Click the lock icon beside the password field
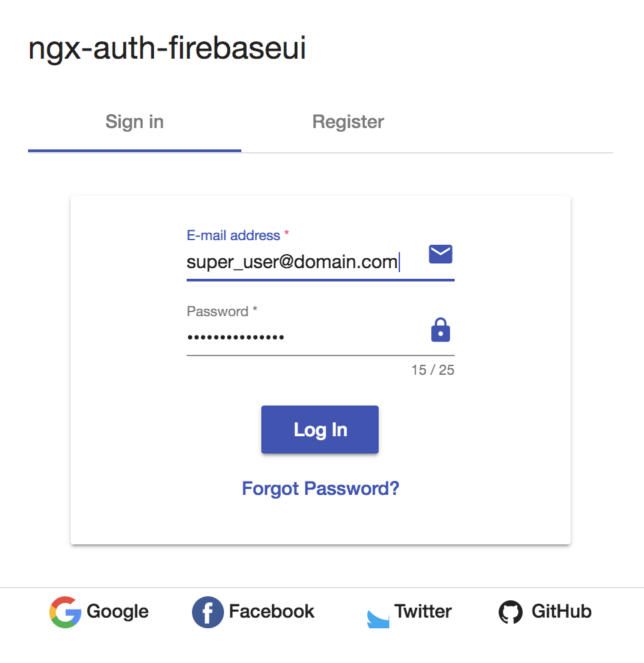 point(440,329)
